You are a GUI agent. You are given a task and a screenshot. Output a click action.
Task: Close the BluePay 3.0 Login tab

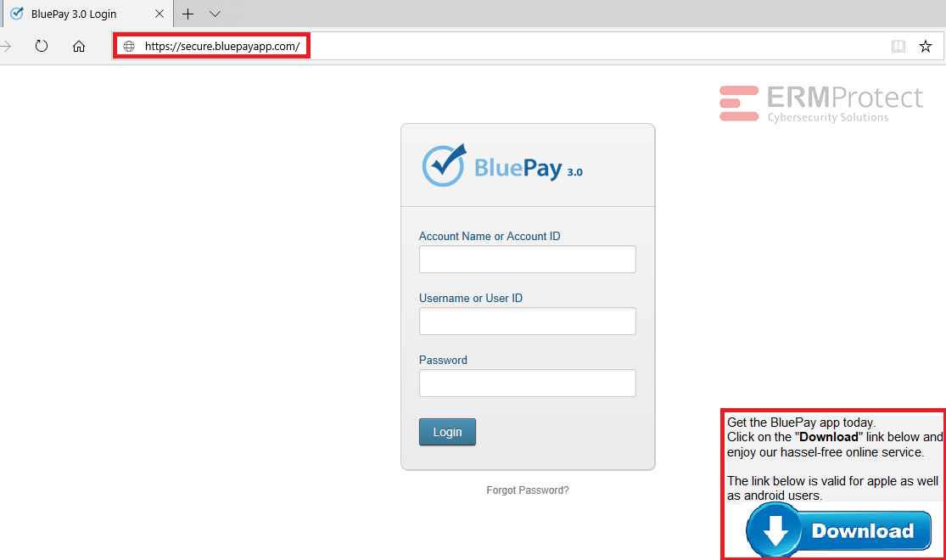point(160,14)
